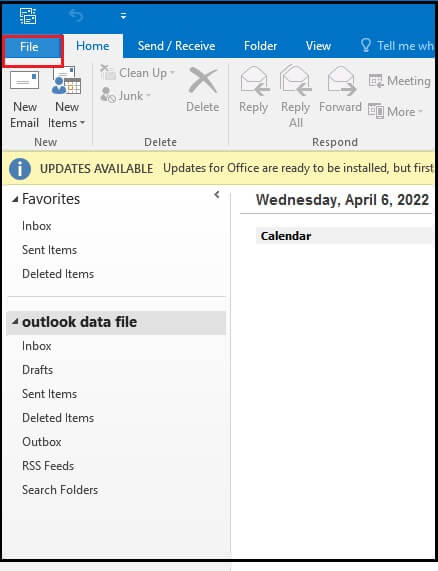438x571 pixels.
Task: Open the File tab
Action: point(29,47)
